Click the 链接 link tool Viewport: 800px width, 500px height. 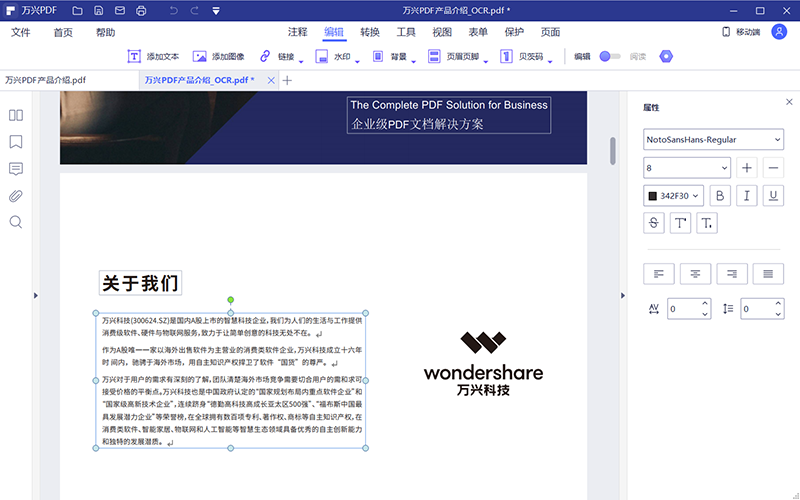277,56
